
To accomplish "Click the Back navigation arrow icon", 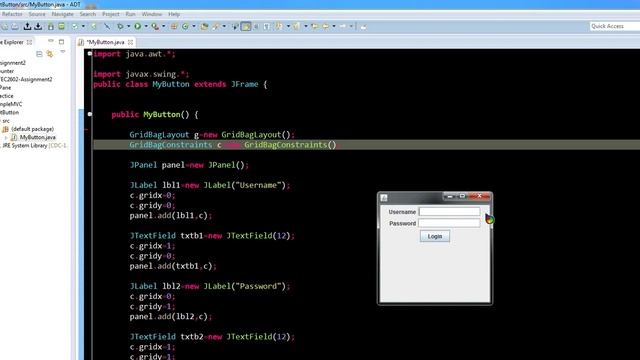I will click(326, 26).
